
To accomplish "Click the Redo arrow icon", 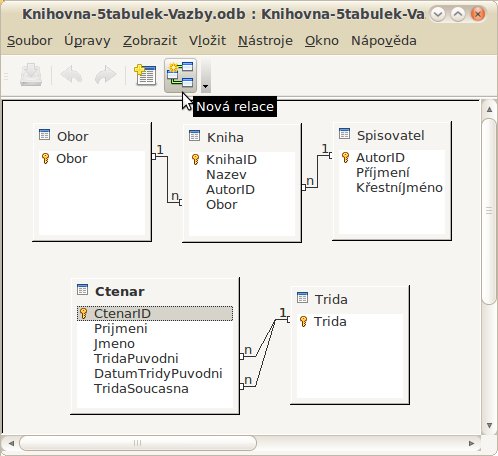I will [105, 75].
